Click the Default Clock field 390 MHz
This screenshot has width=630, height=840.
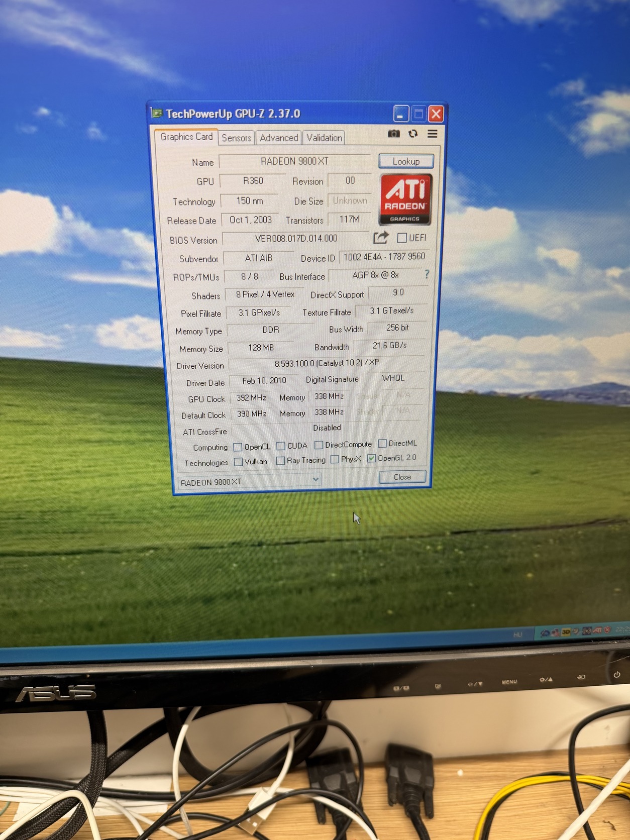tap(252, 414)
